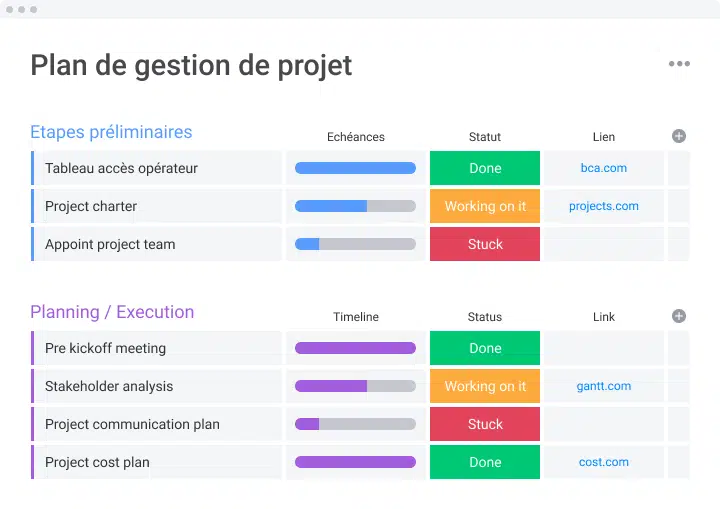Open the three-dot board options menu
Screen dimensions: 720x509
[679, 64]
